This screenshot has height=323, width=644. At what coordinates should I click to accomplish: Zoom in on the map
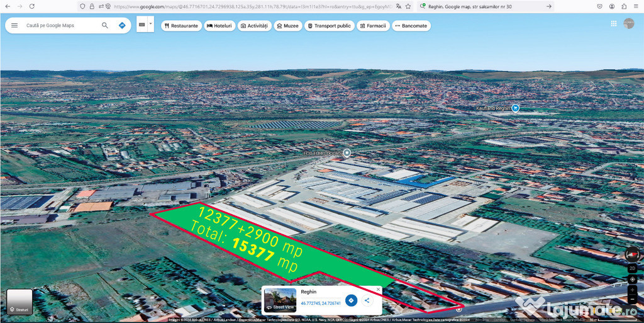click(632, 290)
